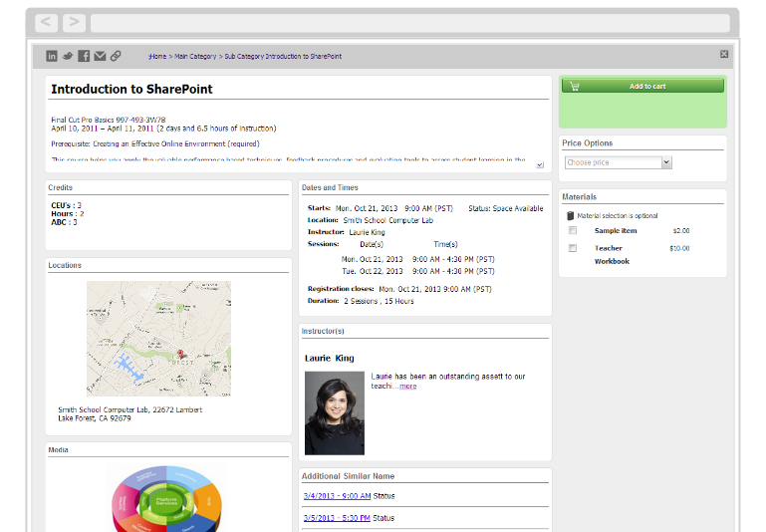
Task: Click the location map thumbnail
Action: [x=158, y=339]
